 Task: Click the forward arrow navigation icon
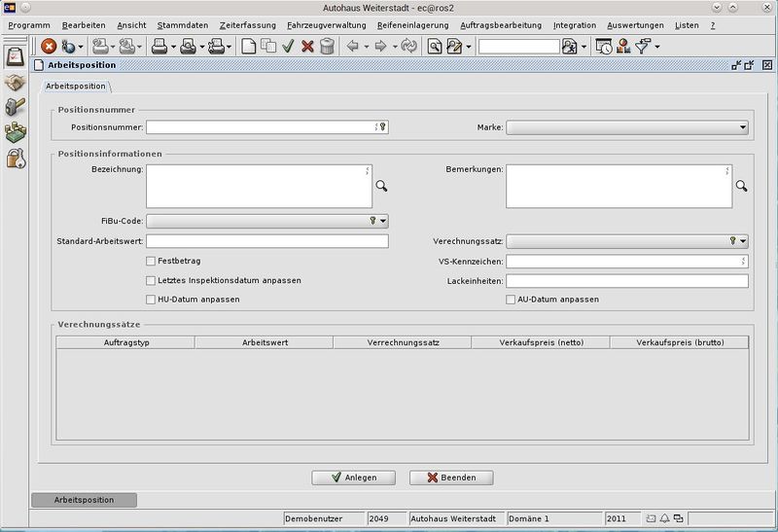(380, 46)
